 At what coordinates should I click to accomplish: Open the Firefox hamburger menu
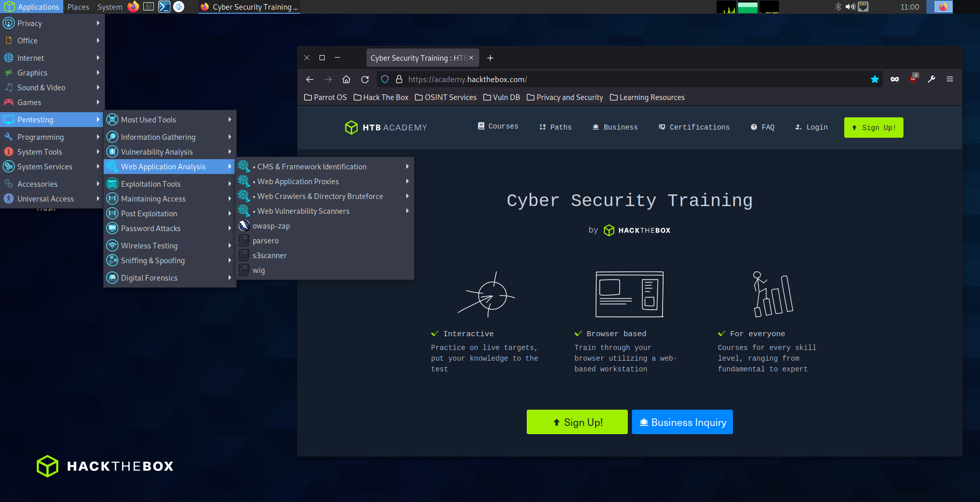950,79
